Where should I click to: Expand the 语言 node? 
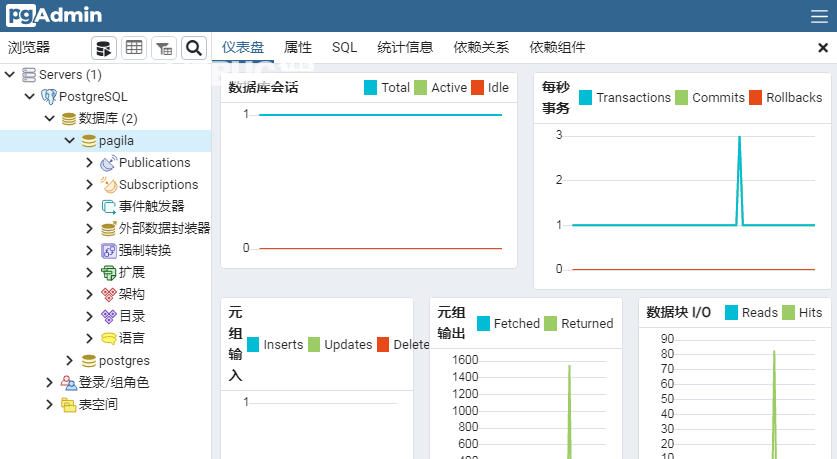click(x=90, y=338)
